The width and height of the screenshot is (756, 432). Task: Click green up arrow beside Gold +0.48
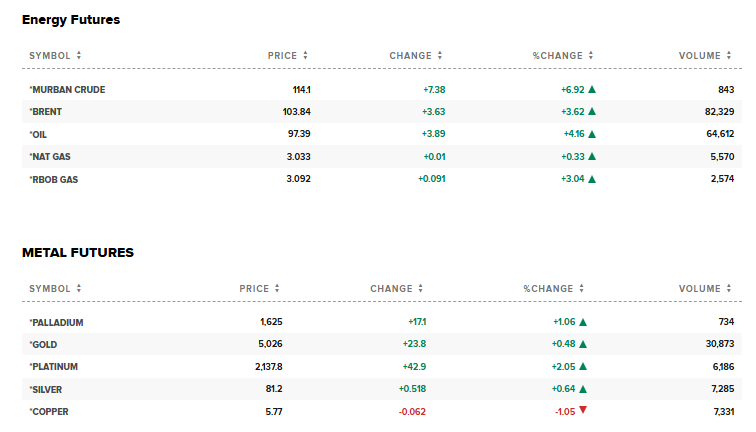pos(583,344)
